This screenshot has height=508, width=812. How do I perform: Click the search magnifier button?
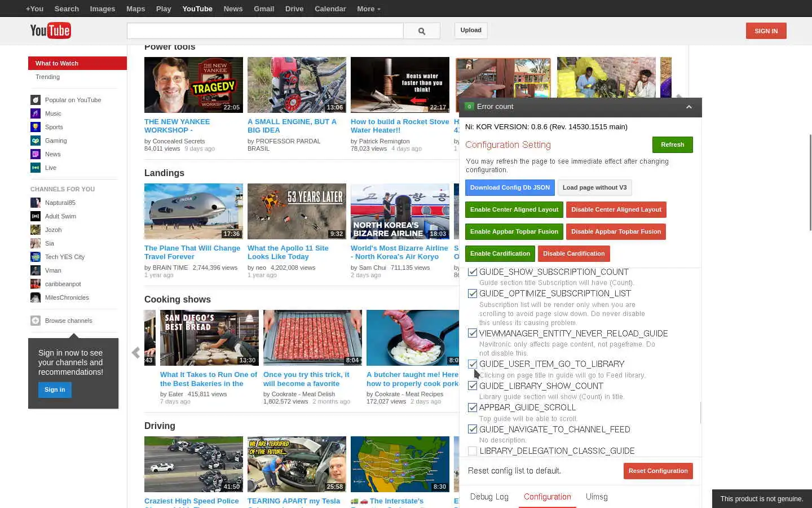pos(422,31)
